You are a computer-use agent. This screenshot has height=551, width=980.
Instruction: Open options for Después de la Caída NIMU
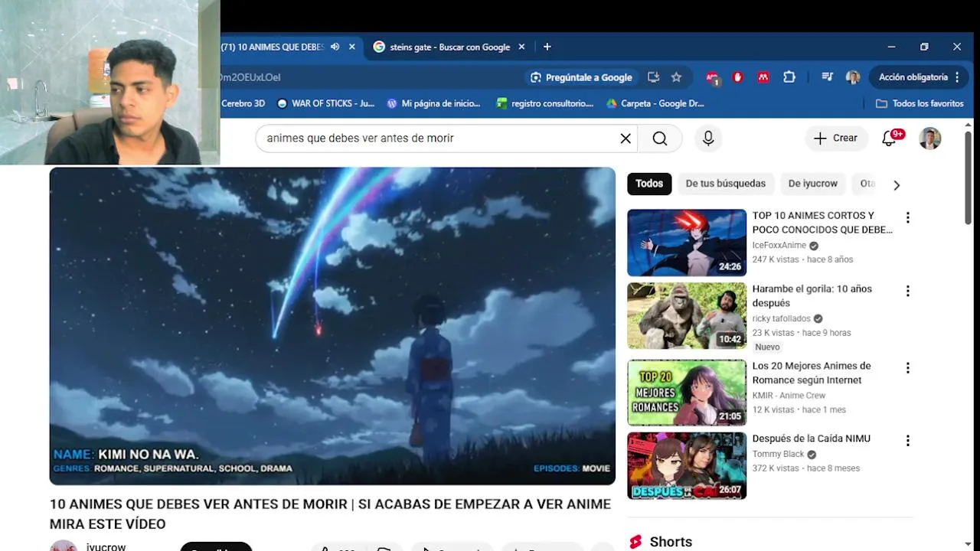[907, 441]
